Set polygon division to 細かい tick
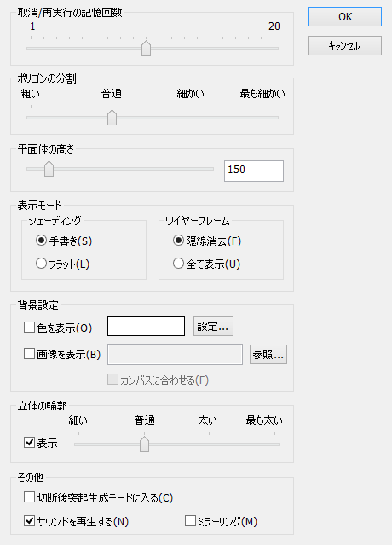This screenshot has height=545, width=392. 193,118
